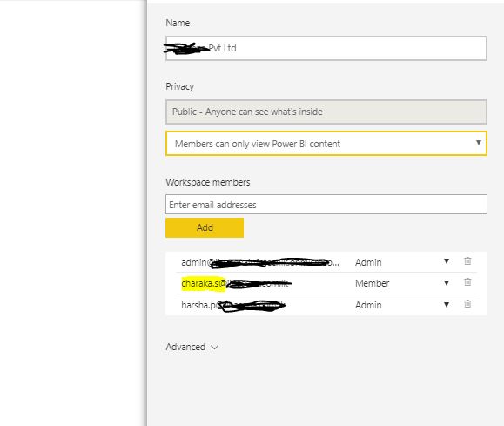Click the Add button
The image size is (504, 426).
205,227
